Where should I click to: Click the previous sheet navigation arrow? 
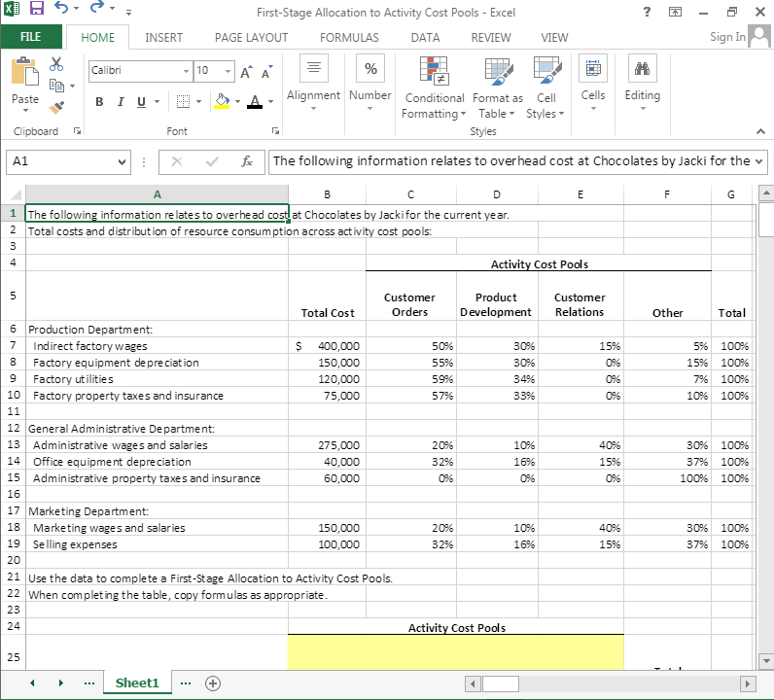33,683
